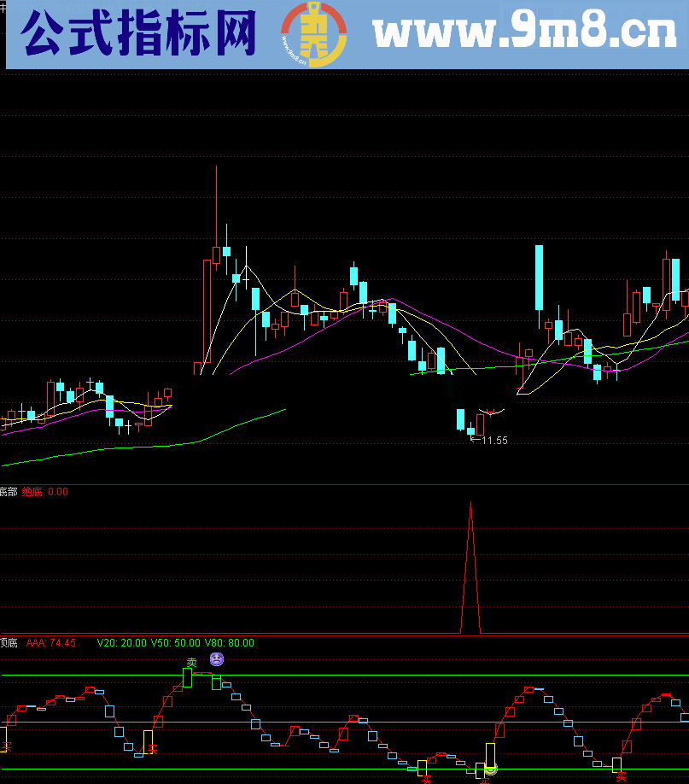Click the 绝底: 0.00 value label
This screenshot has height=784, width=689.
coord(45,492)
